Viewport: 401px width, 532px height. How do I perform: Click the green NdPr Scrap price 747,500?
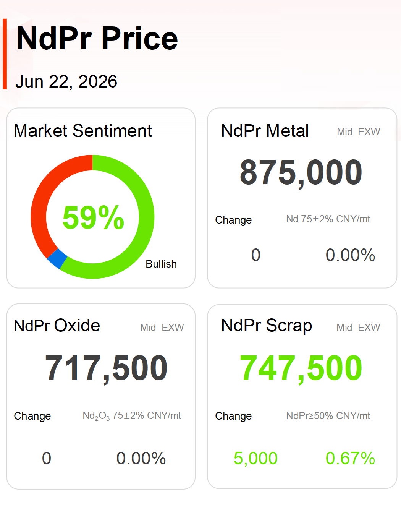coord(301,368)
